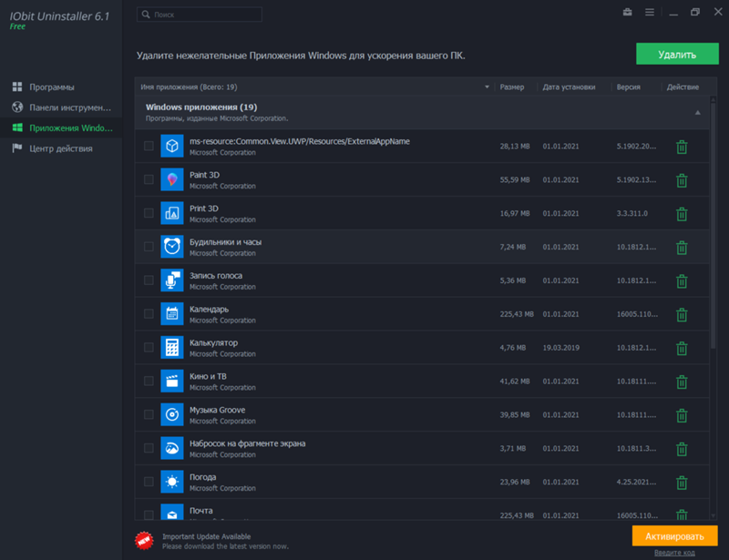
Task: Check the box for Print 3D
Action: (x=149, y=213)
